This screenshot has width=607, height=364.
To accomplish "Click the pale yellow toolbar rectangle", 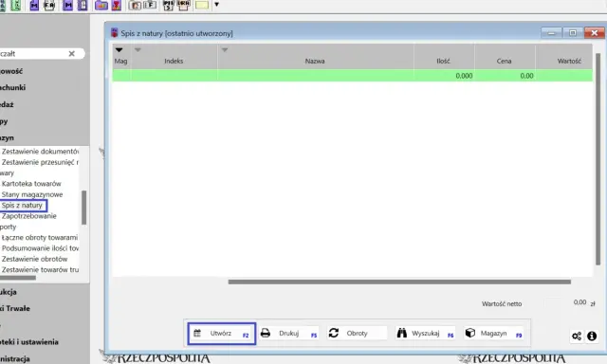I will tap(202, 5).
